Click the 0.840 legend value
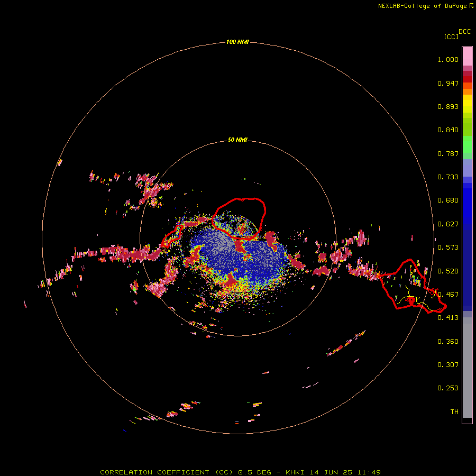Screen dimensions: 476x476 tap(448, 130)
